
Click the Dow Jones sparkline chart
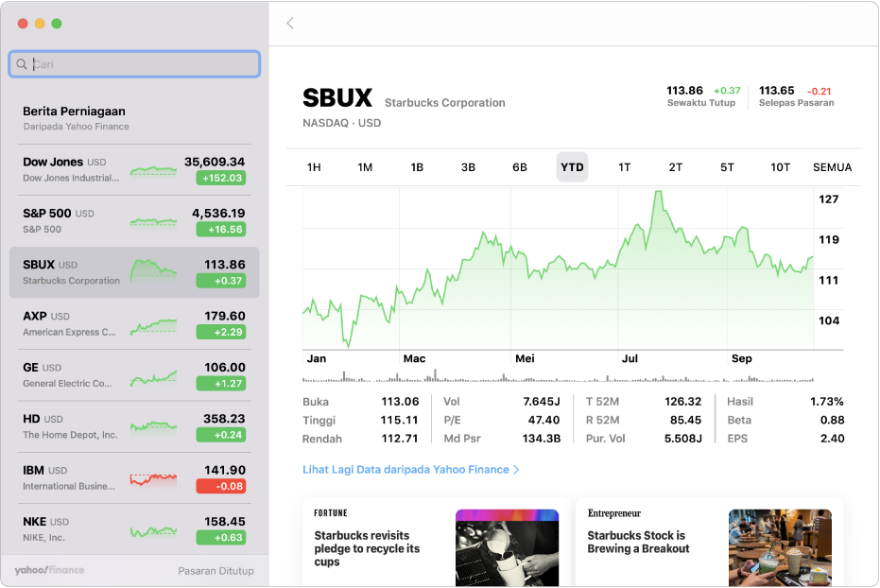coord(153,170)
